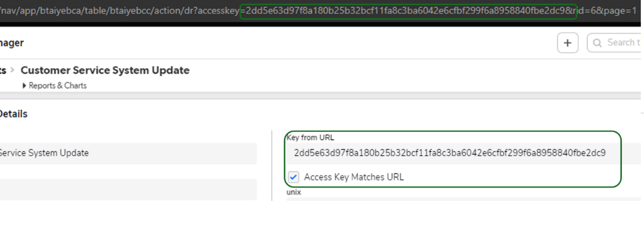The height and width of the screenshot is (231, 644).
Task: Open Customer Service System Update breadcrumb title
Action: point(105,70)
